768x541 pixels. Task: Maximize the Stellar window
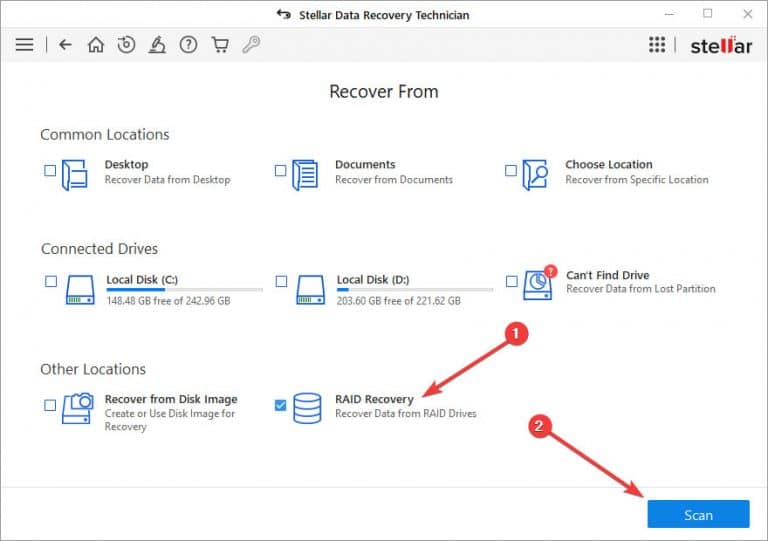[x=708, y=14]
